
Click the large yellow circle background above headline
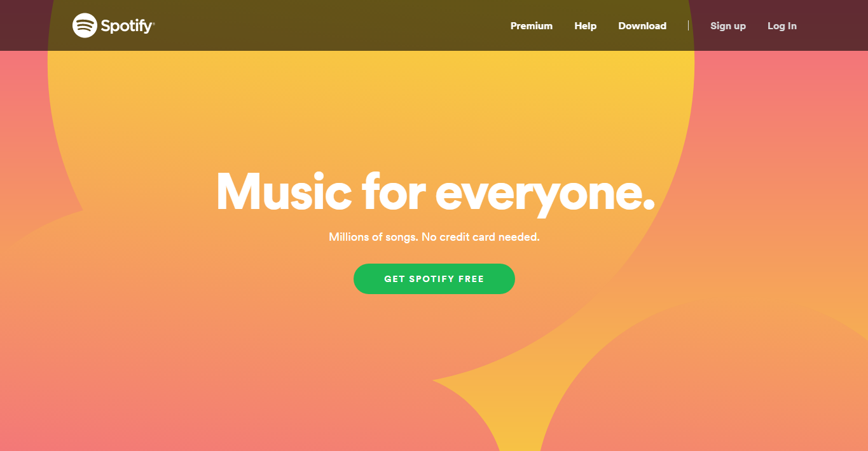[x=371, y=108]
